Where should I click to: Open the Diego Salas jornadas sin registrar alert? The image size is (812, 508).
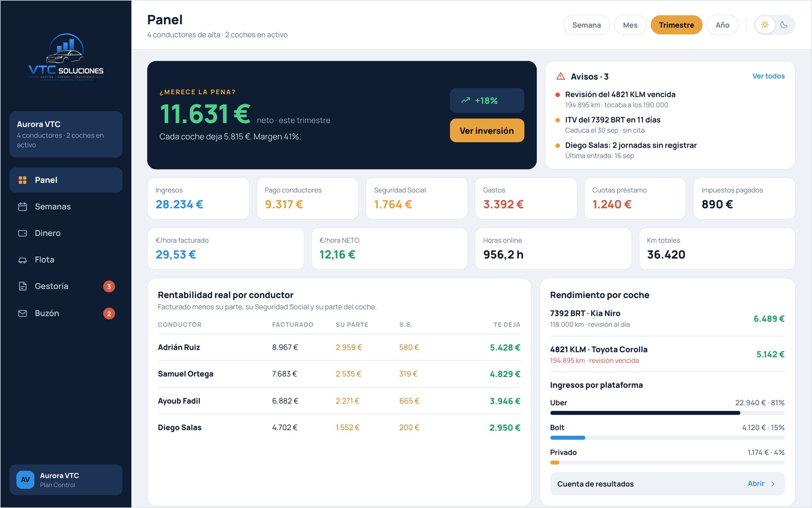(x=670, y=150)
